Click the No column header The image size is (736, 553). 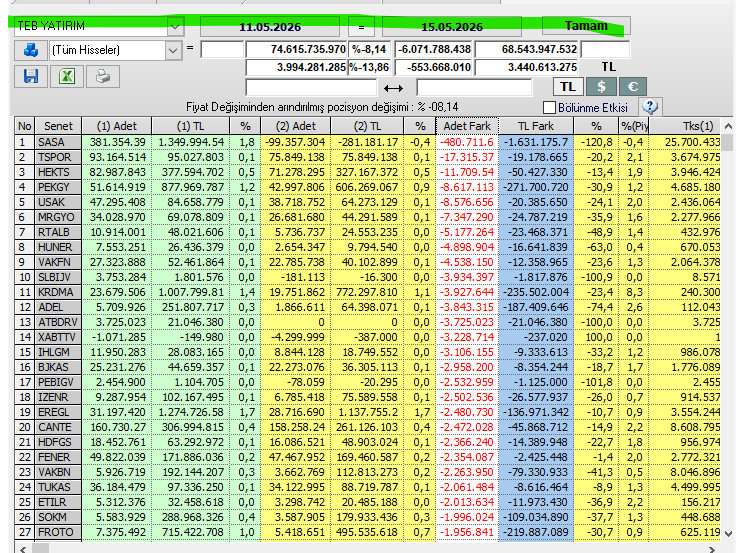tap(24, 126)
